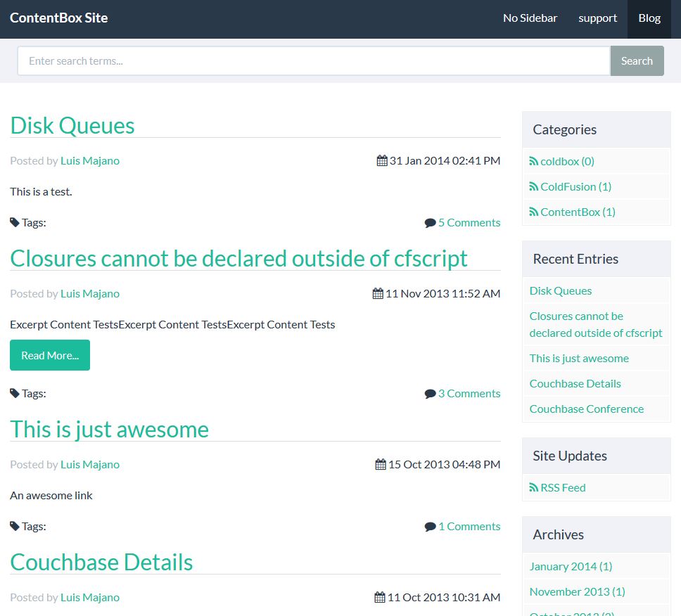The height and width of the screenshot is (616, 681).
Task: Select Couchbase Conference in Recent Entries
Action: click(x=586, y=409)
